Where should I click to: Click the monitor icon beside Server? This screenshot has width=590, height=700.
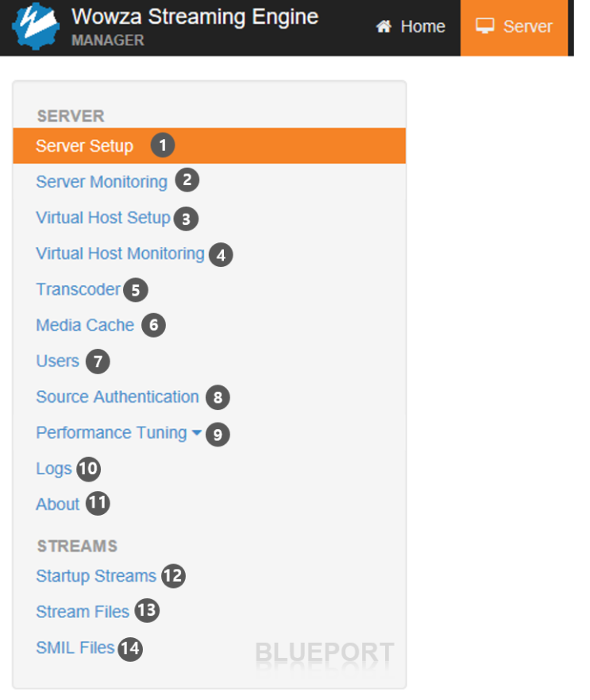[485, 25]
